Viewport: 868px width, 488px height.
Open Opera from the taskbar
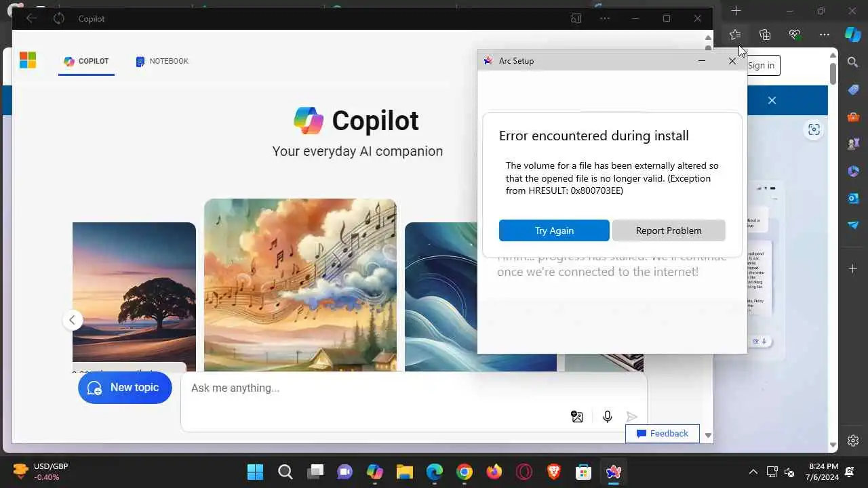(524, 472)
